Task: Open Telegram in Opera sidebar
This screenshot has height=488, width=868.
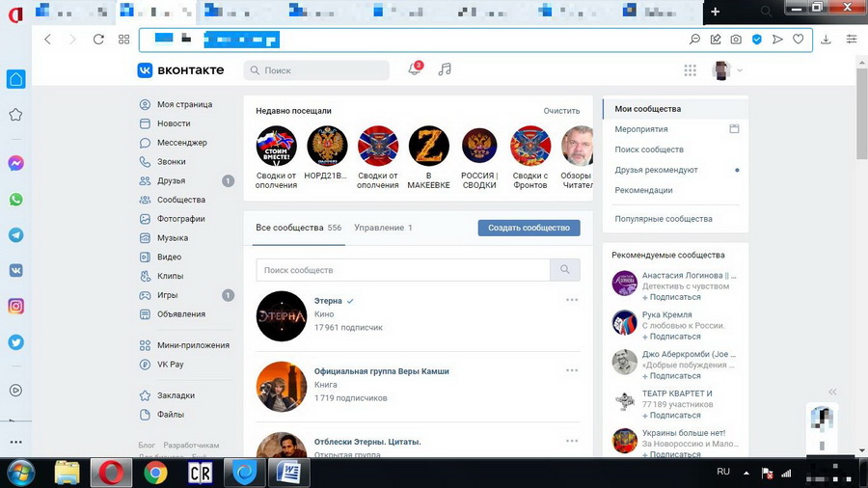Action: coord(15,234)
